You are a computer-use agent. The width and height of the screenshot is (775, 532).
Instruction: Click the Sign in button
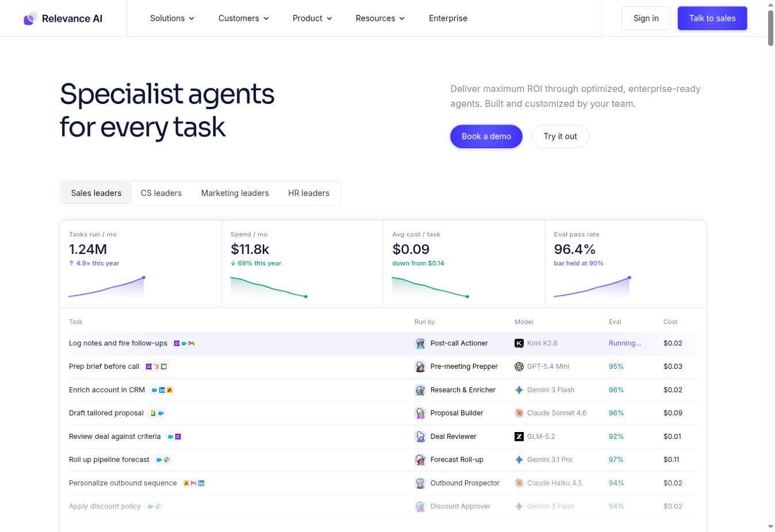click(646, 18)
